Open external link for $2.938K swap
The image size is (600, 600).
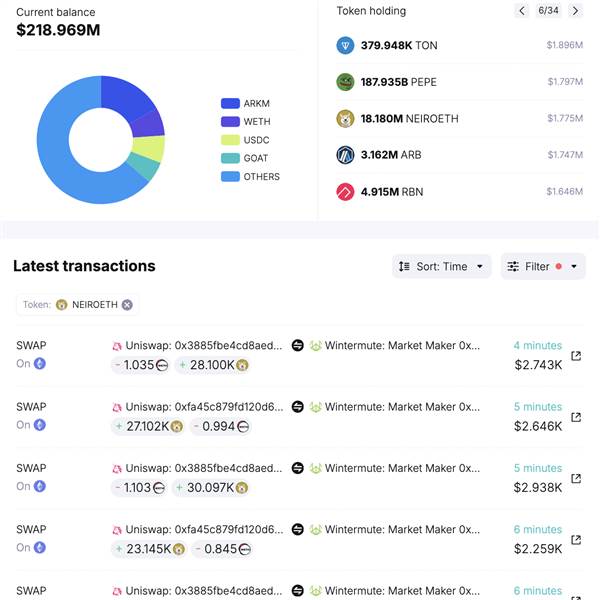tap(576, 478)
